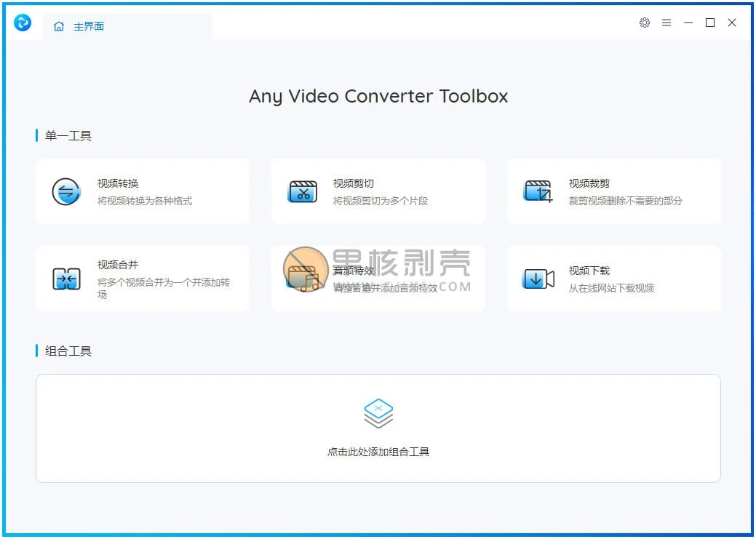Image resolution: width=756 pixels, height=539 pixels.
Task: Click the description 从在线网站下载视频
Action: coord(611,288)
